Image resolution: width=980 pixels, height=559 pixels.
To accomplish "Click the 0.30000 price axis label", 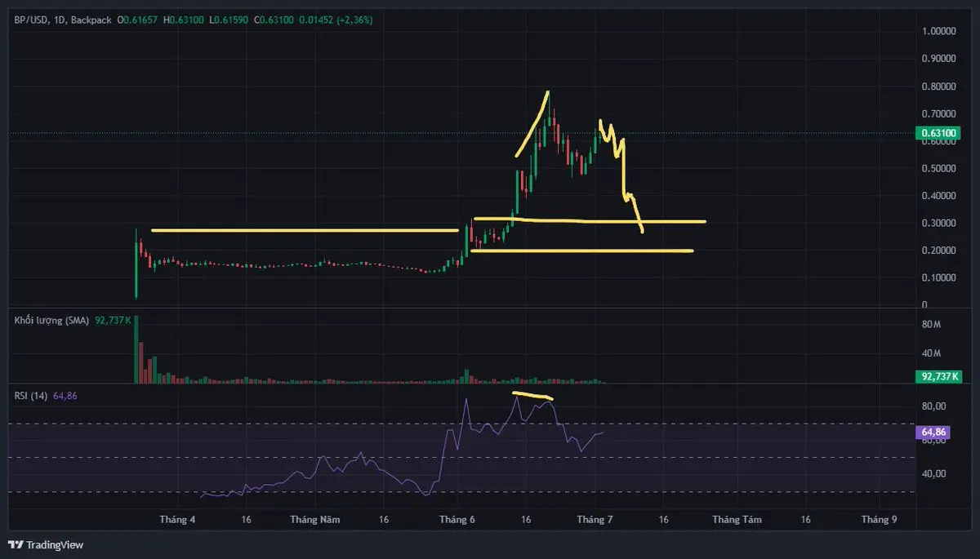I will pyautogui.click(x=941, y=223).
